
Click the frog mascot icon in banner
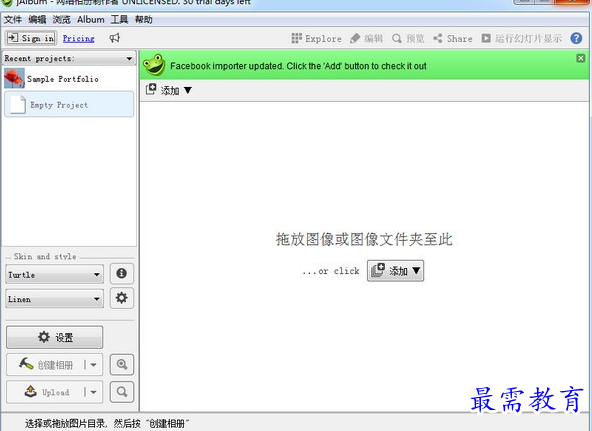[x=154, y=65]
